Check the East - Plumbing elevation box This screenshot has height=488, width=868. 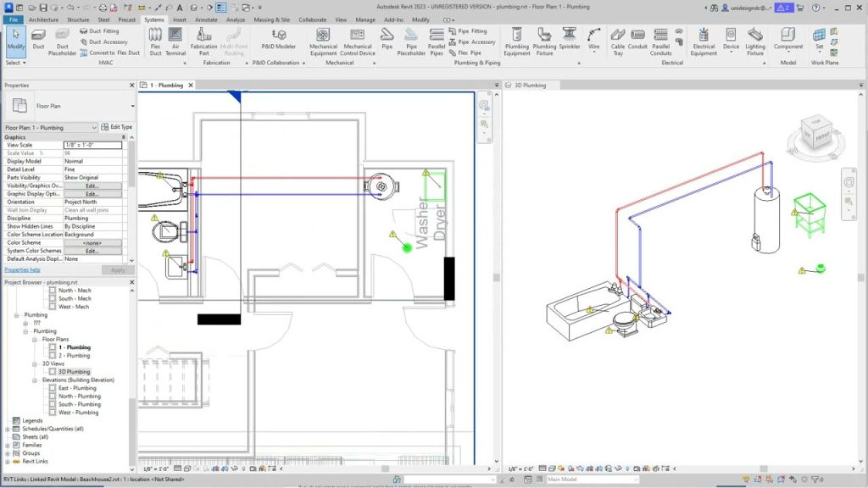pyautogui.click(x=53, y=388)
